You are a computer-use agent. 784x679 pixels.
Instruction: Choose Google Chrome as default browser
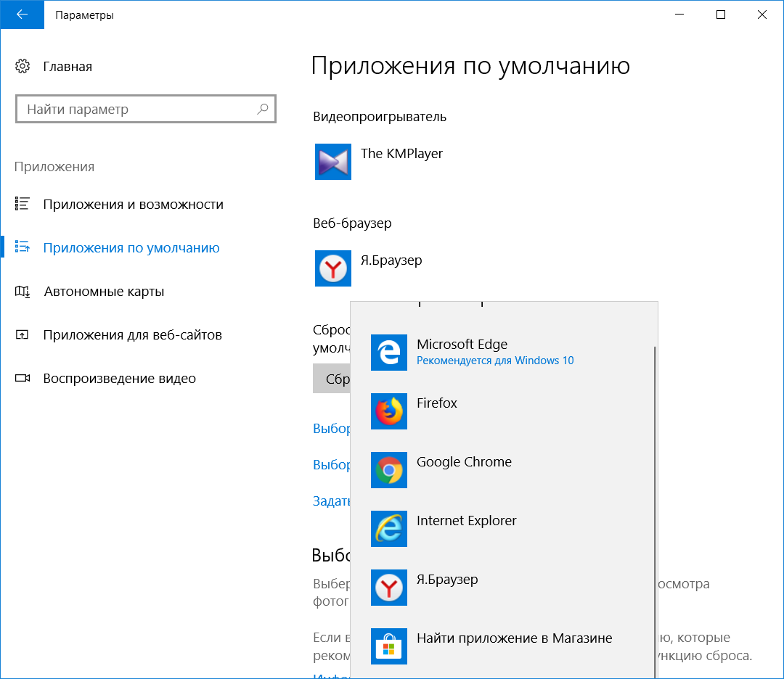503,470
